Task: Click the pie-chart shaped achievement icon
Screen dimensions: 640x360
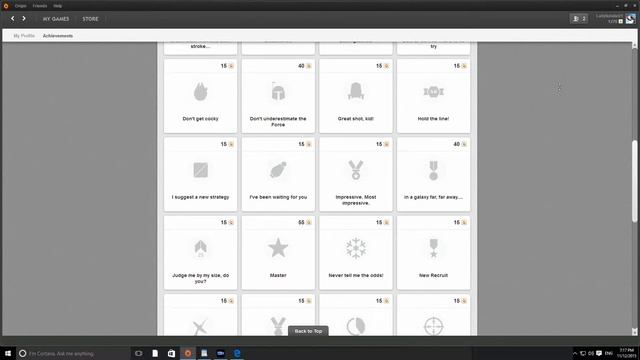Action: pos(356,327)
